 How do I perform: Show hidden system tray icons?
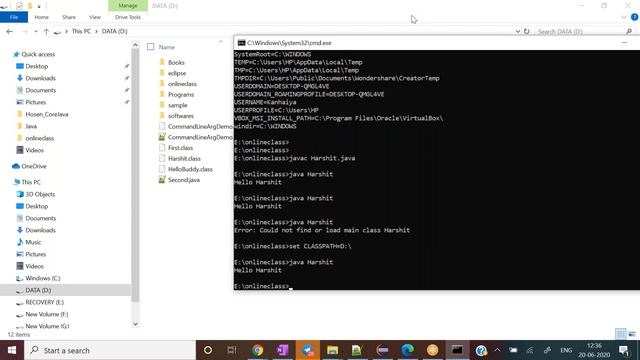tap(497, 350)
